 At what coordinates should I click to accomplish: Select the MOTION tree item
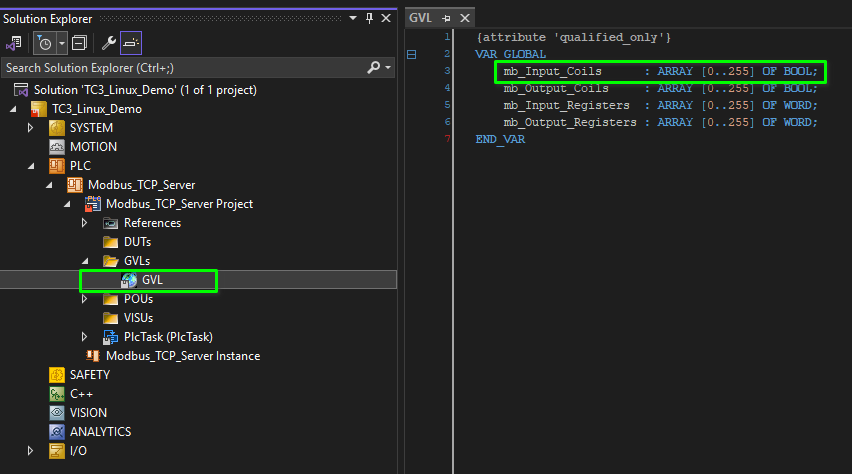pyautogui.click(x=93, y=147)
